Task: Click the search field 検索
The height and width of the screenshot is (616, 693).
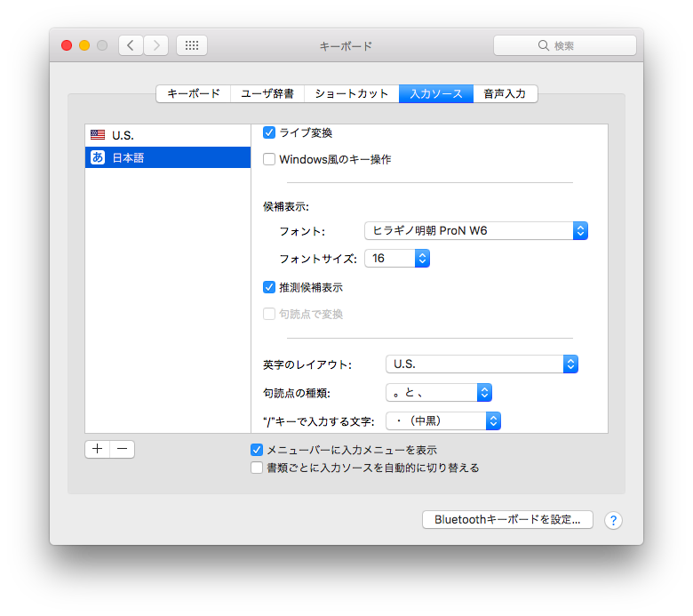Action: (x=565, y=45)
